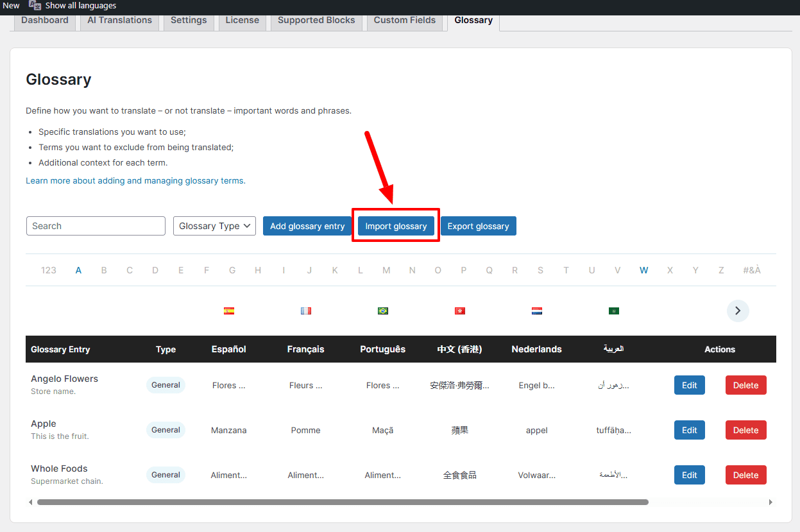This screenshot has height=532, width=800.
Task: Show next languages with right chevron
Action: coord(738,311)
